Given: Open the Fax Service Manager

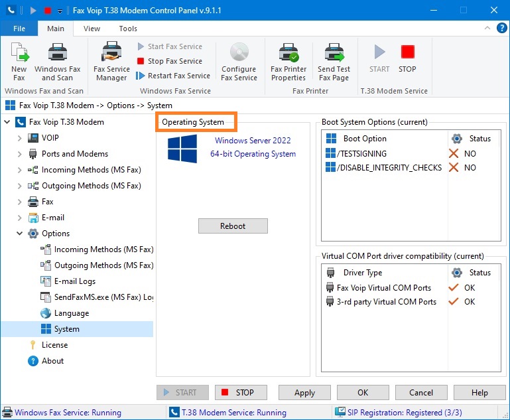Looking at the screenshot, I should (x=111, y=62).
